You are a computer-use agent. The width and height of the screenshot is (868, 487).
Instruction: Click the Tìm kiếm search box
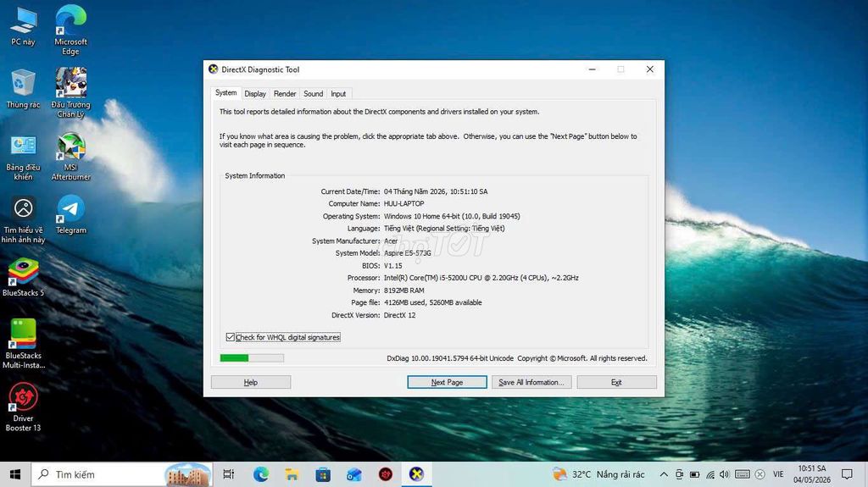click(x=122, y=474)
